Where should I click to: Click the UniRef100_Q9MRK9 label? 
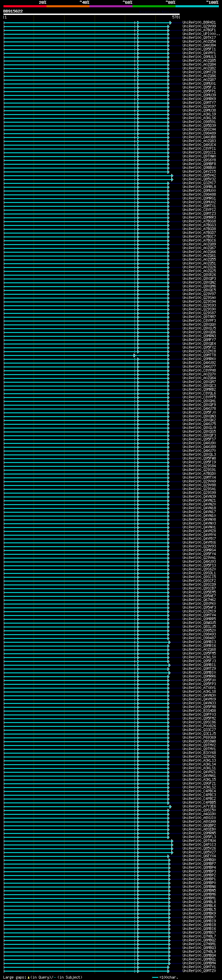click(x=199, y=99)
